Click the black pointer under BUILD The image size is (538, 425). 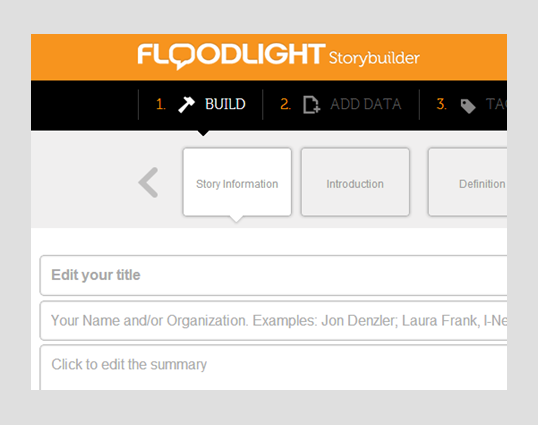203,133
